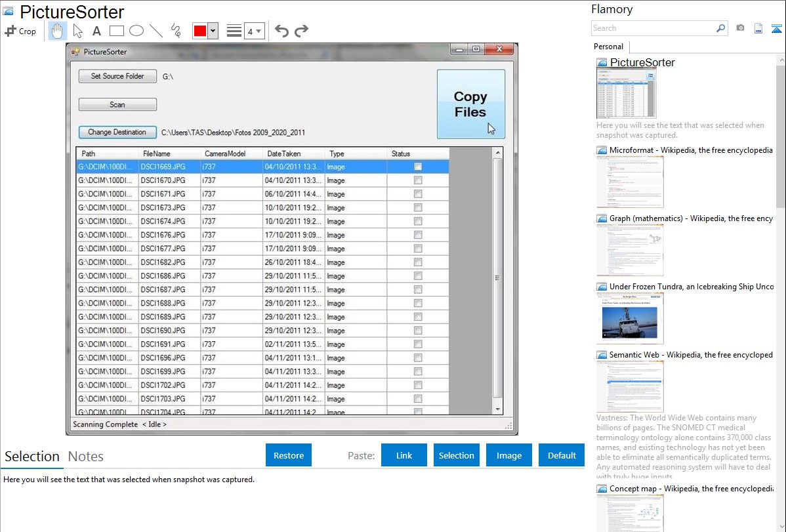Click the Scan button
The width and height of the screenshot is (786, 532).
tap(117, 104)
